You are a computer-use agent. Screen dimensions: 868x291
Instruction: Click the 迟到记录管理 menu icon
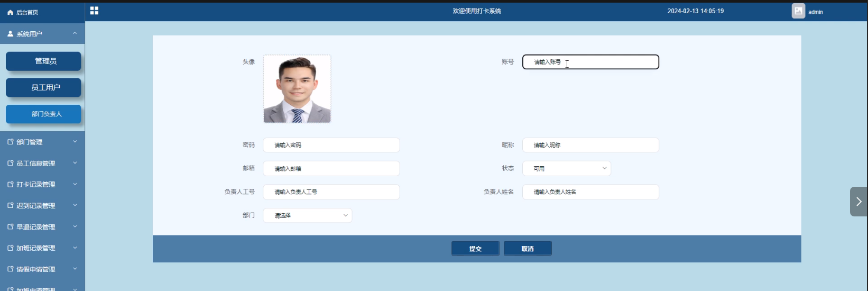(x=11, y=205)
